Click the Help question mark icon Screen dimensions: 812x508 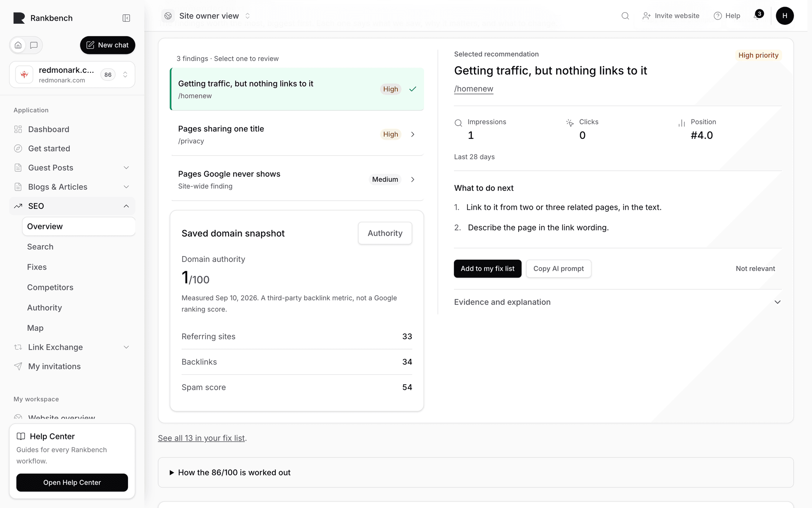pos(718,16)
